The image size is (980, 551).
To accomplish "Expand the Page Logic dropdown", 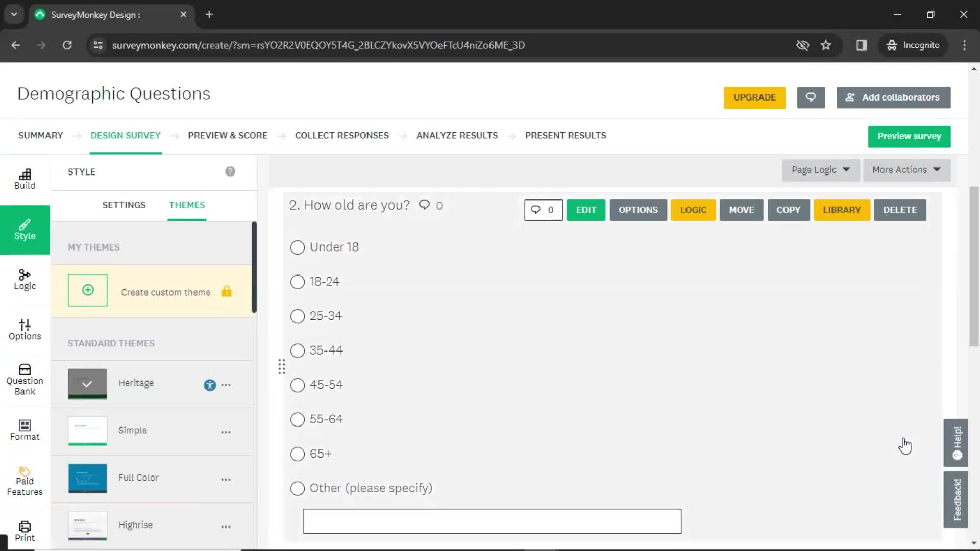I will coord(819,169).
